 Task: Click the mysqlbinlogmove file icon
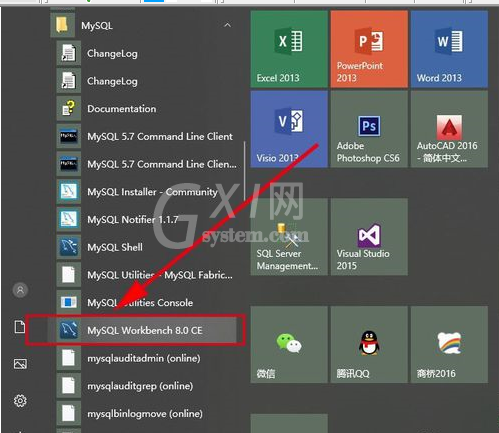tap(69, 413)
